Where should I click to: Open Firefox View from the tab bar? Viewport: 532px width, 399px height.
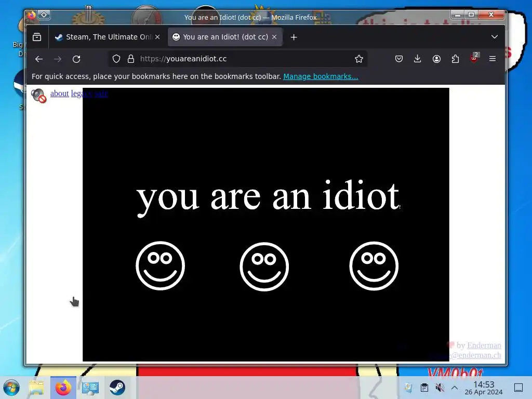coord(37,37)
